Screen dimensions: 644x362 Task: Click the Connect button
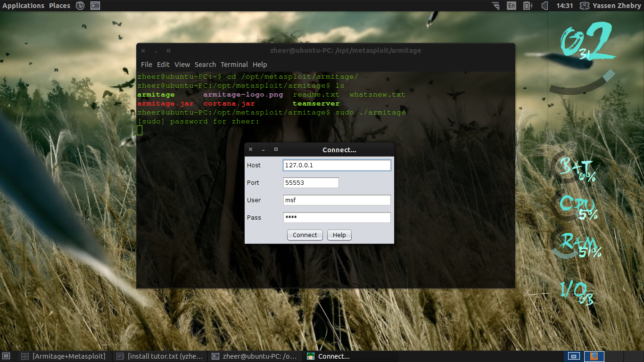point(305,235)
